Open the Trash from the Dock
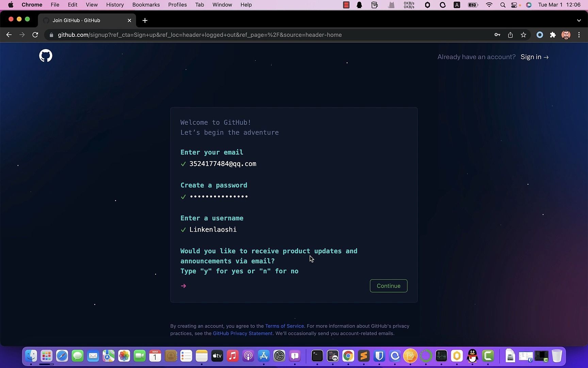Screen dimensions: 588x368 (557, 356)
